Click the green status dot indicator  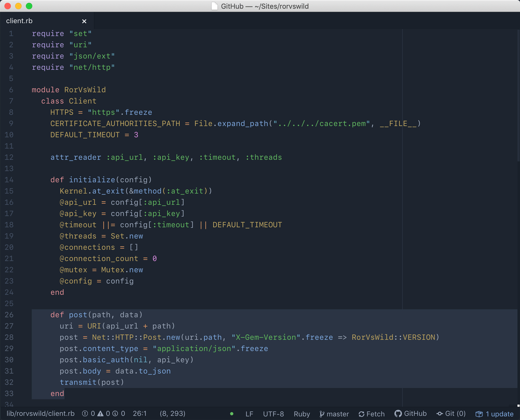click(x=232, y=414)
